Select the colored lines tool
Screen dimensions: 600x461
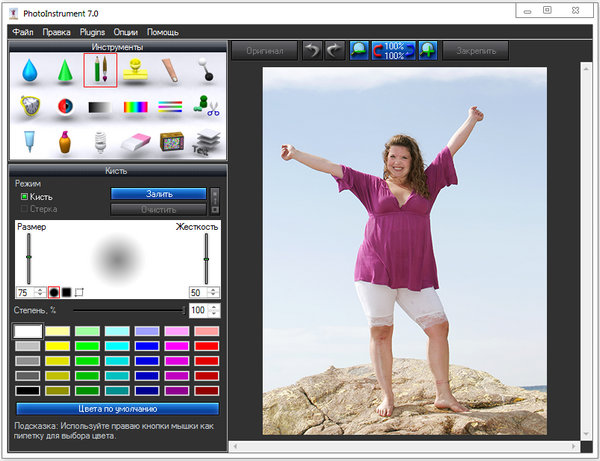170,106
